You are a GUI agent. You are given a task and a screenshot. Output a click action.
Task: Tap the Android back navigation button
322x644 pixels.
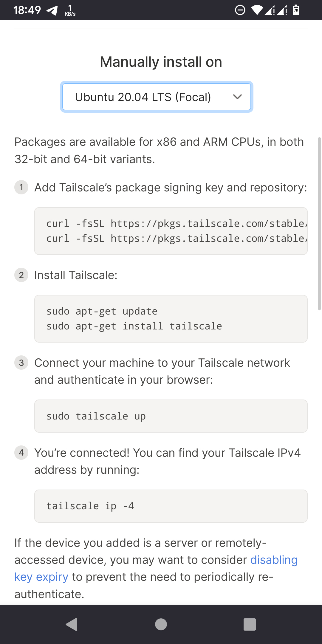tap(72, 624)
